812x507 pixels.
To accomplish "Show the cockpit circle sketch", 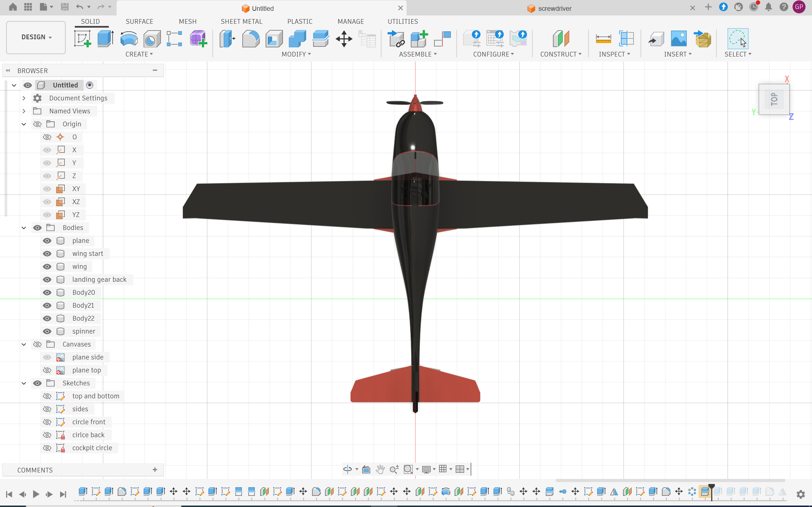I will point(47,448).
